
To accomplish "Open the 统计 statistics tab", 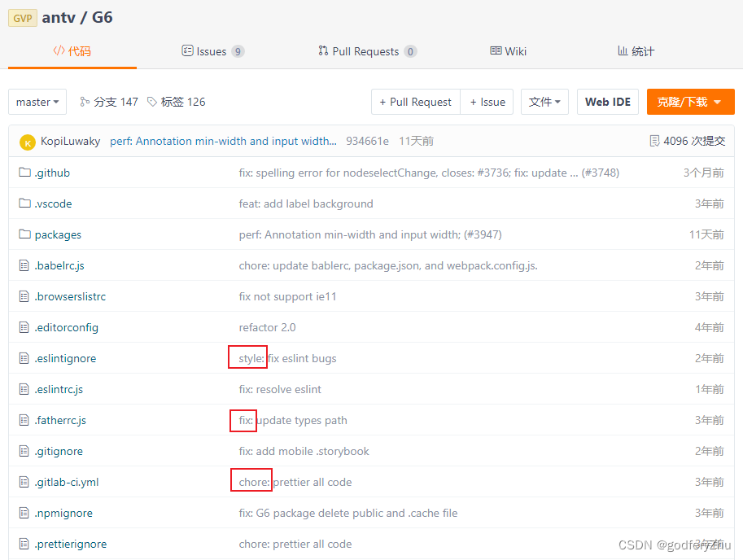I will (x=636, y=51).
